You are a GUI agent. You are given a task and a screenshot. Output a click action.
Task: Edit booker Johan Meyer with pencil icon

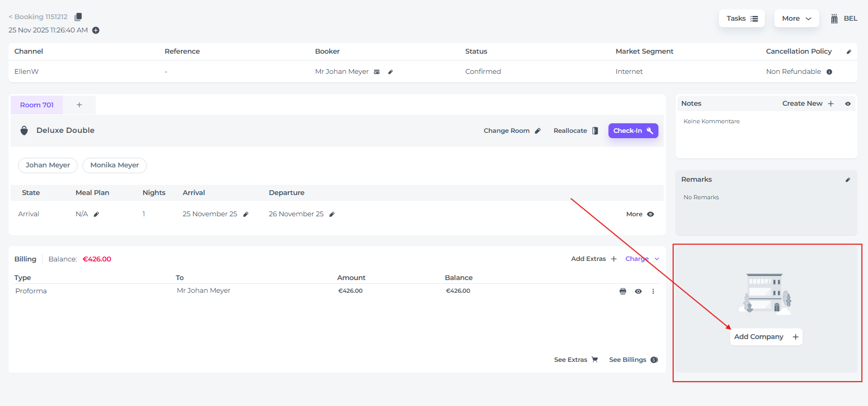point(390,72)
